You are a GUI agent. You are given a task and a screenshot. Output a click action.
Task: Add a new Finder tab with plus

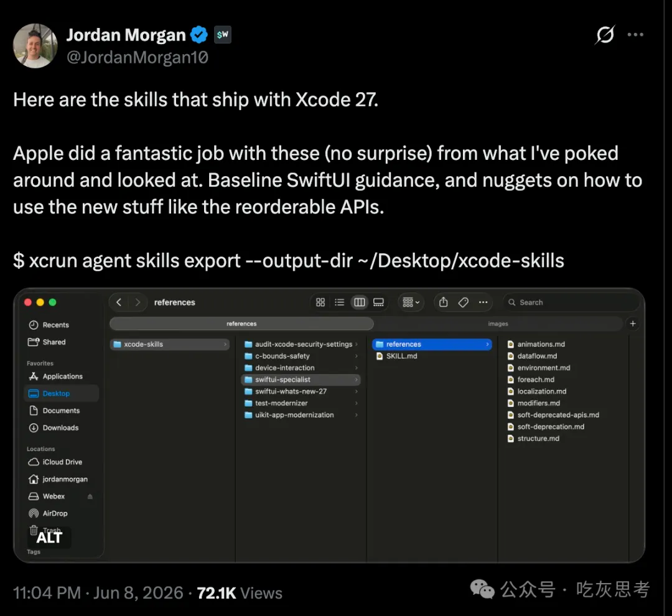633,324
